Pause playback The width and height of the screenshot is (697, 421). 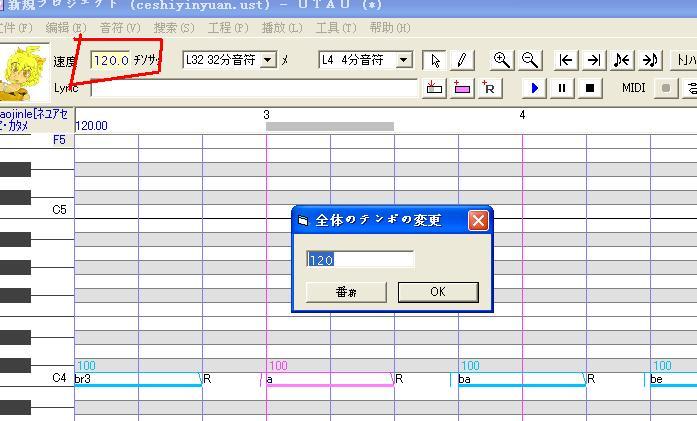[x=562, y=88]
